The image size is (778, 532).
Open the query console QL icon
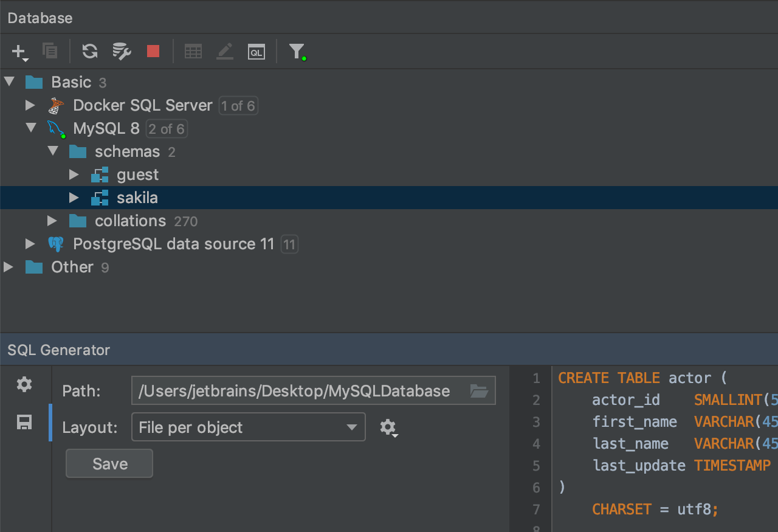(x=256, y=52)
